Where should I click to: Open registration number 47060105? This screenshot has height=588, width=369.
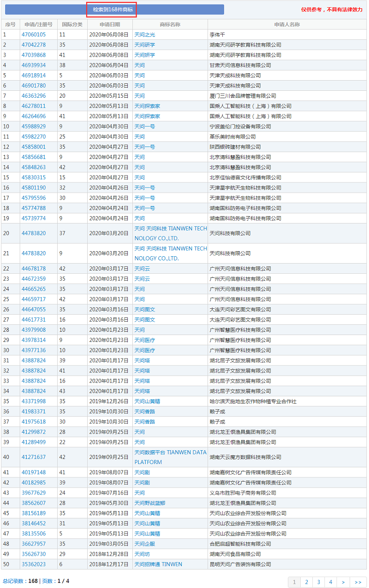[x=34, y=35]
